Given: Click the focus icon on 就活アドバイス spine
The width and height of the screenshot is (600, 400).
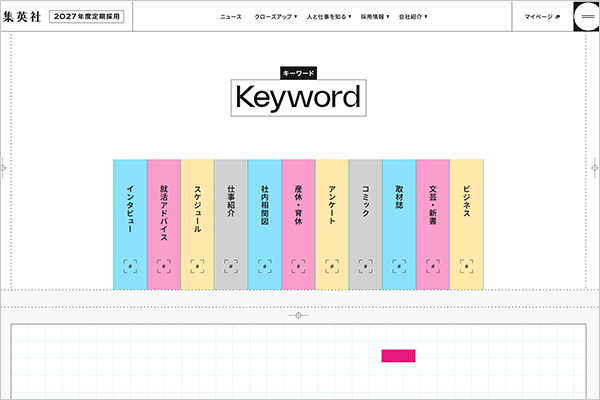Looking at the screenshot, I should click(x=164, y=266).
